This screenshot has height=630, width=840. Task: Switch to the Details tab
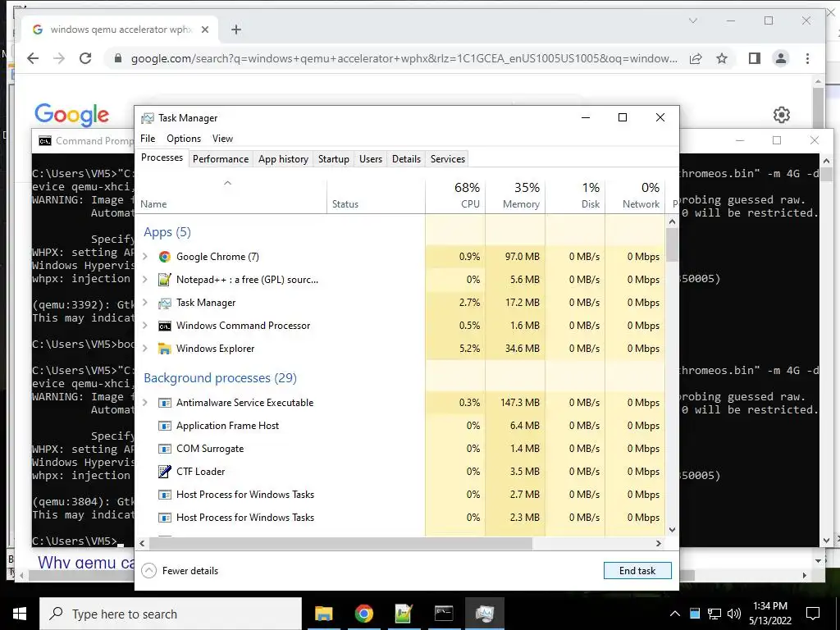pyautogui.click(x=406, y=159)
